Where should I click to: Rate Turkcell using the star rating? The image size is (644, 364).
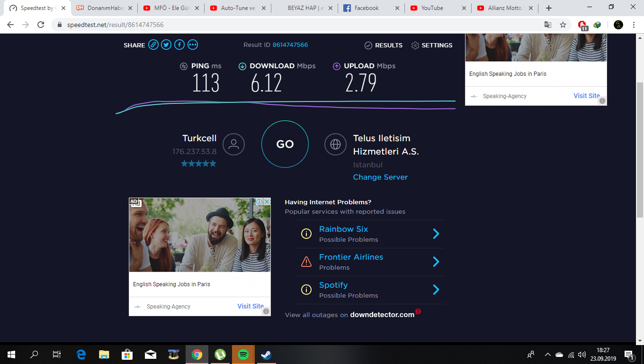tap(199, 164)
